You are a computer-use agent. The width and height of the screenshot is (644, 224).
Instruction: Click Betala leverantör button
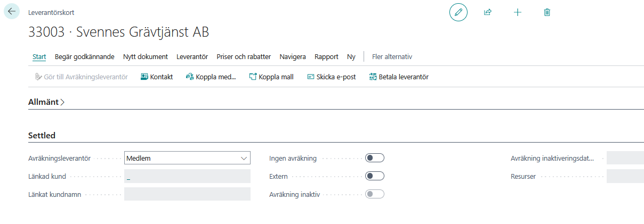tap(398, 77)
